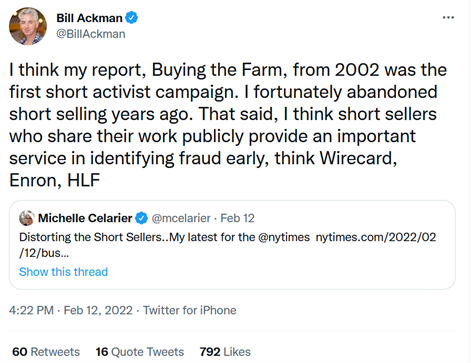View the 16 Quote Tweets list

point(140,352)
